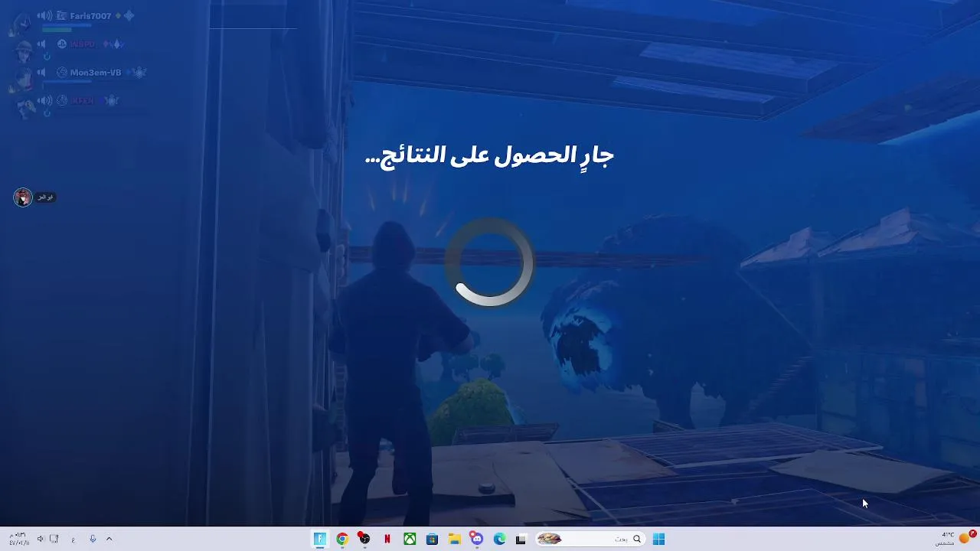This screenshot has height=551, width=980.
Task: Click the health bar under Faris7007
Action: click(57, 30)
